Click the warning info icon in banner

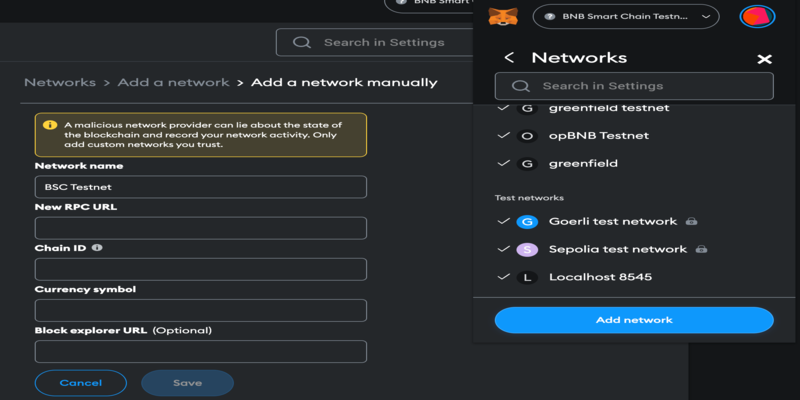(49, 125)
